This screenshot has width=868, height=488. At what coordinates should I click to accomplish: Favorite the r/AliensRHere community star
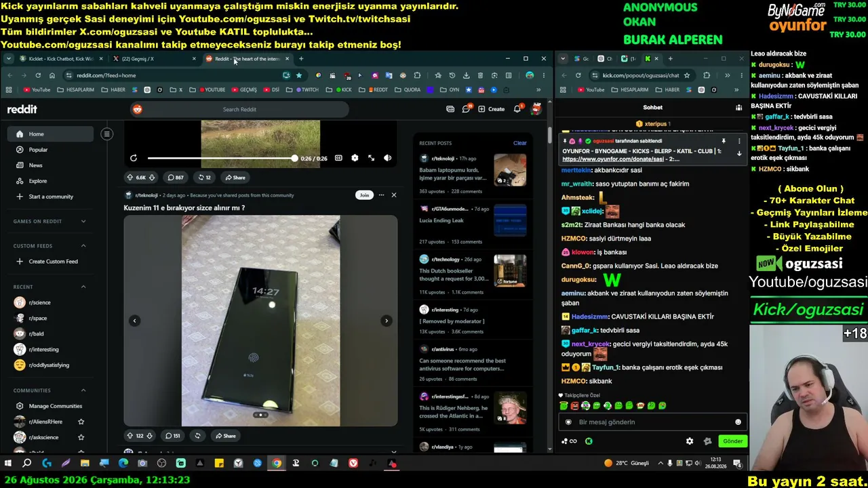[x=81, y=422]
